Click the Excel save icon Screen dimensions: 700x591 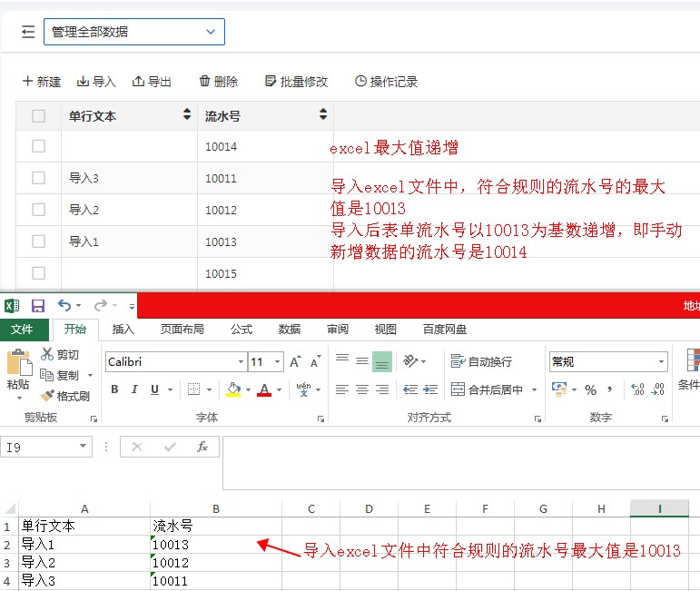pos(38,306)
